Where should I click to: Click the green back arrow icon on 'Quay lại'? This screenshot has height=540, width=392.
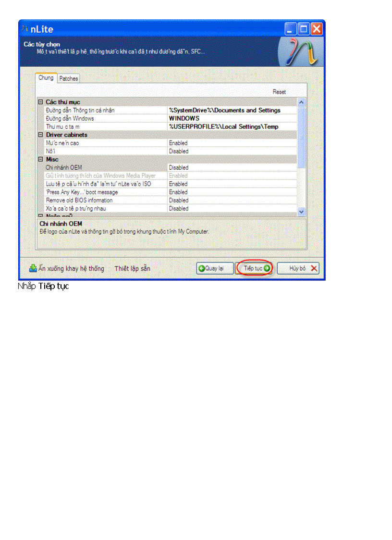point(201,268)
